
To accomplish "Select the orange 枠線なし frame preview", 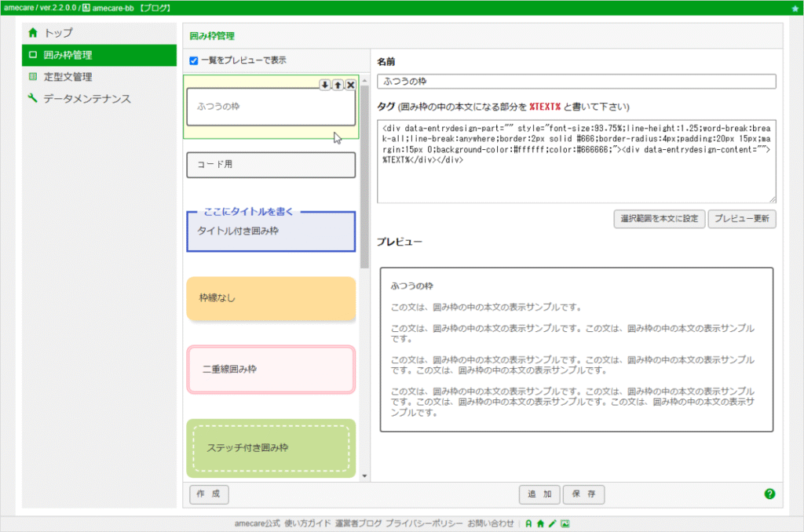I will coord(271,299).
